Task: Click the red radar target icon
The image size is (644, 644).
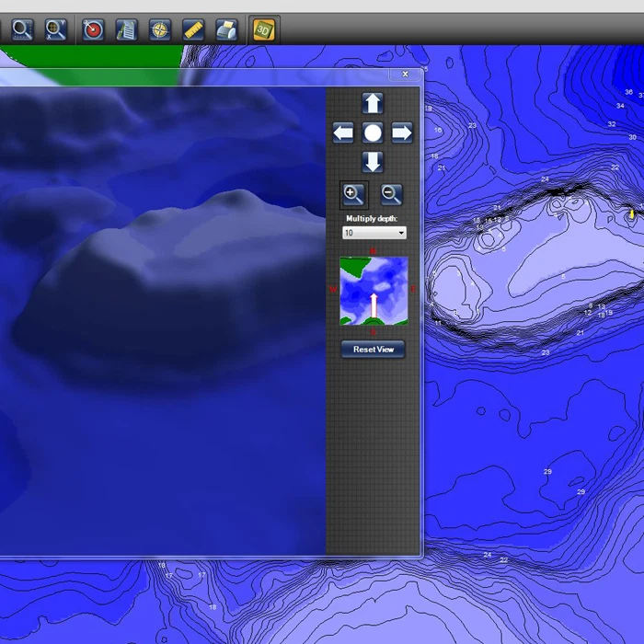Action: point(93,29)
